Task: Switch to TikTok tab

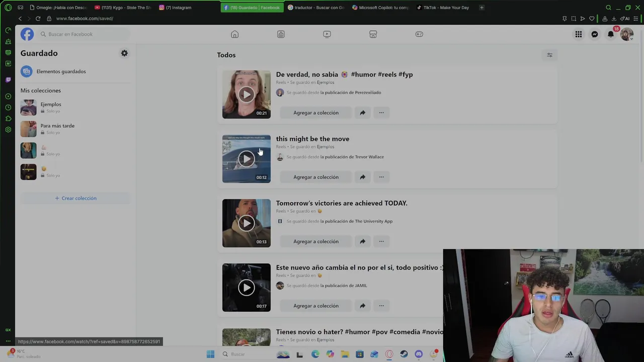Action: point(445,8)
